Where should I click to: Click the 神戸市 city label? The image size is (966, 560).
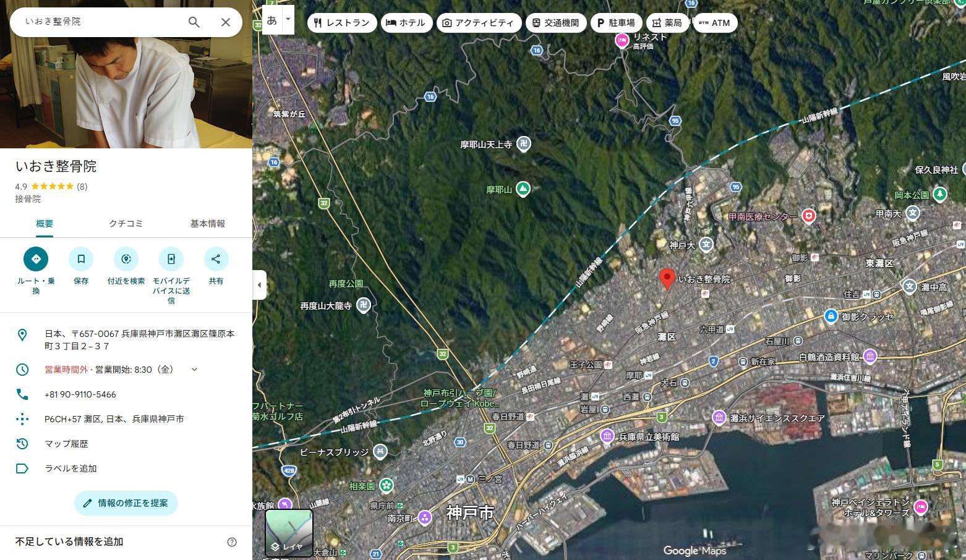(x=471, y=512)
